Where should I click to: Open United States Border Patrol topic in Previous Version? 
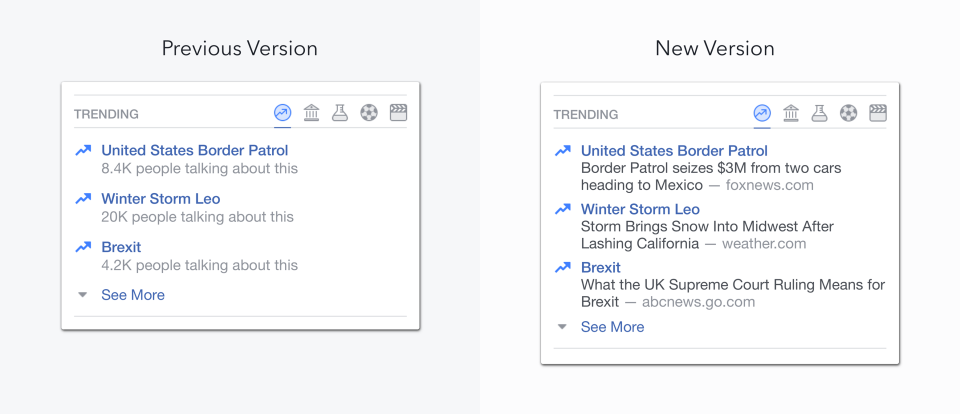coord(194,150)
